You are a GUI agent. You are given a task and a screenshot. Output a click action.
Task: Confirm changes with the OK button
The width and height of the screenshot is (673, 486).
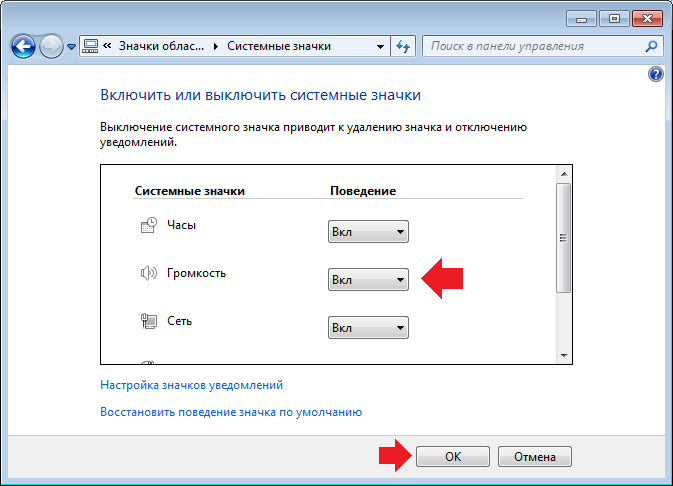pyautogui.click(x=453, y=456)
